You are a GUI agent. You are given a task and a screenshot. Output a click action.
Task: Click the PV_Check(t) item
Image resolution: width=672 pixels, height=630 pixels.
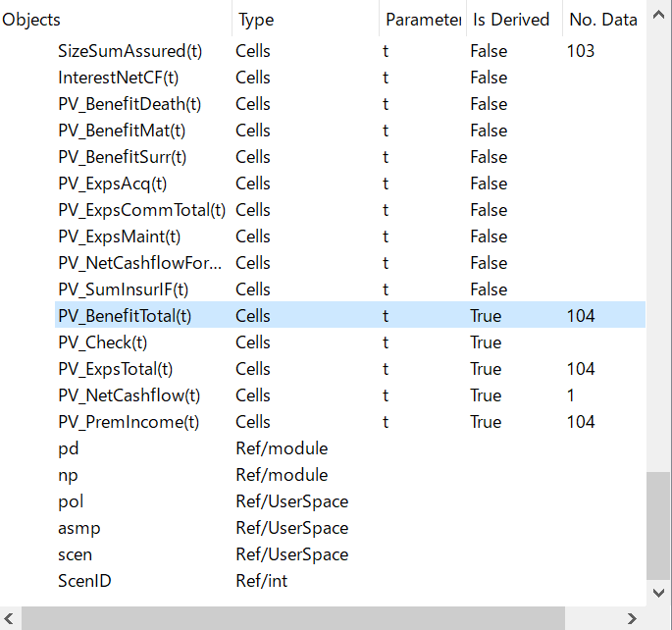[x=102, y=342]
